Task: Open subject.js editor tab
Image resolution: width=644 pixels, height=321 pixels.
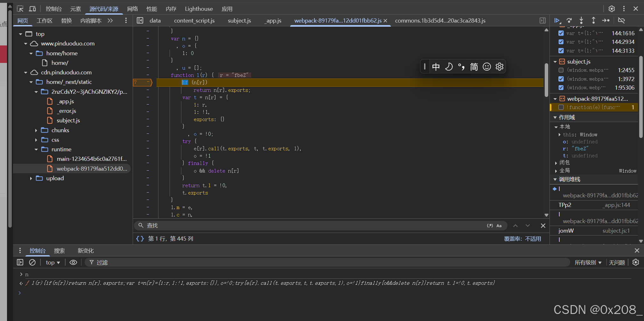Action: pyautogui.click(x=239, y=21)
